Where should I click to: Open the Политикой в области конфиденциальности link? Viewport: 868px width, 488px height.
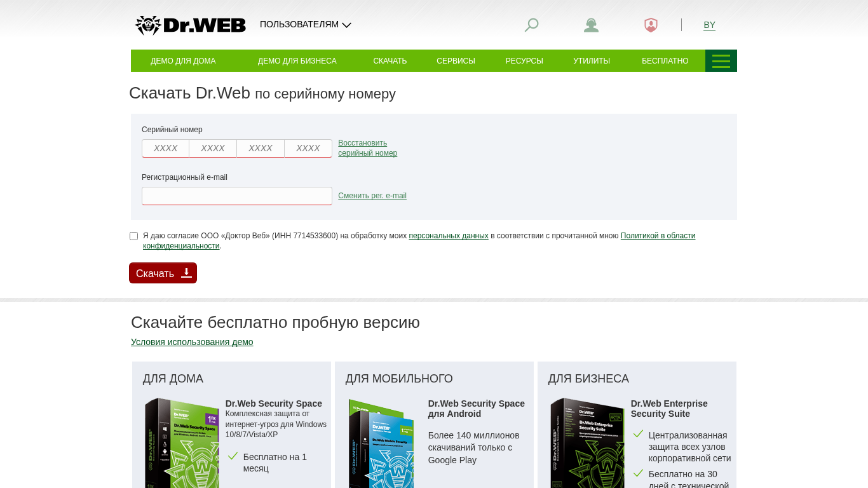658,236
